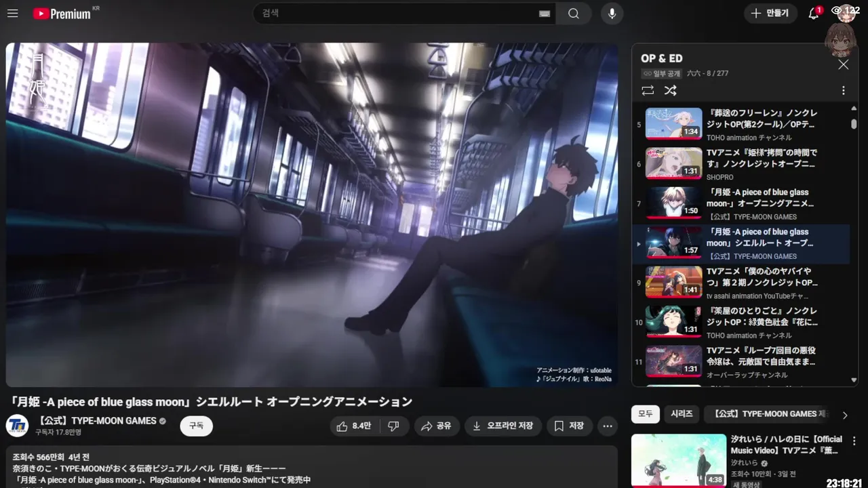Close the OP & ED playlist panel
The image size is (868, 488).
(x=843, y=64)
